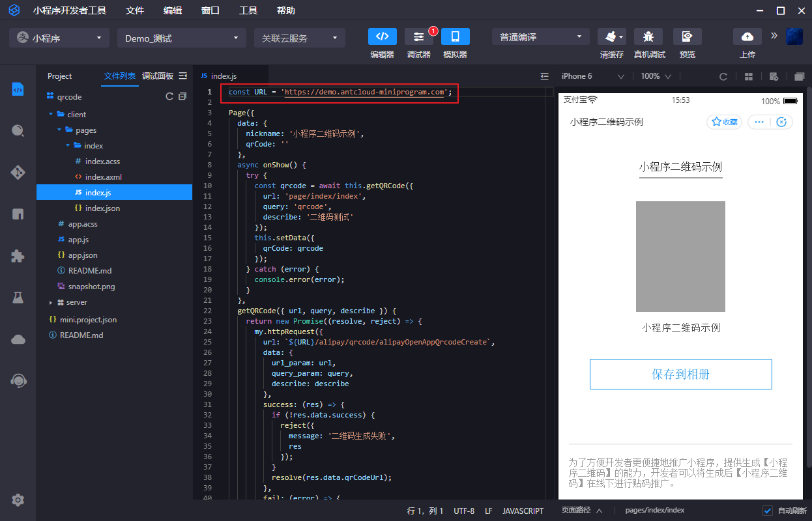Open the search sidebar icon
Image resolution: width=812 pixels, height=521 pixels.
tap(18, 131)
